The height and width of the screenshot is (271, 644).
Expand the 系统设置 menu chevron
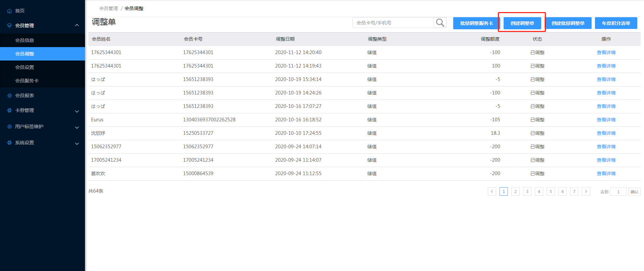tap(77, 143)
